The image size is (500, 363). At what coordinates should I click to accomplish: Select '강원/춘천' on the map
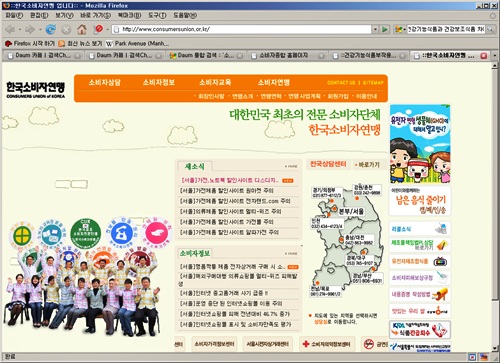click(367, 190)
